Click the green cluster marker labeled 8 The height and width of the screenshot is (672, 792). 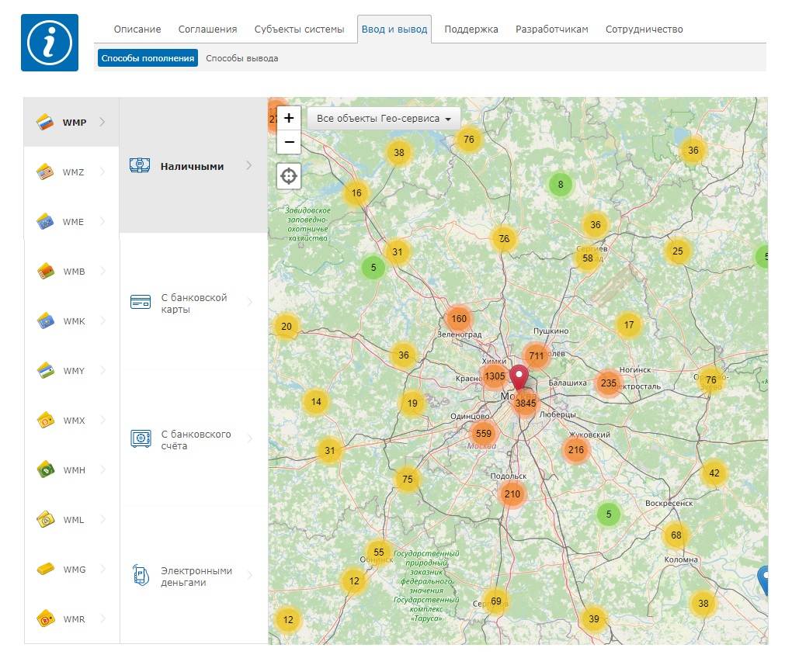(x=560, y=185)
